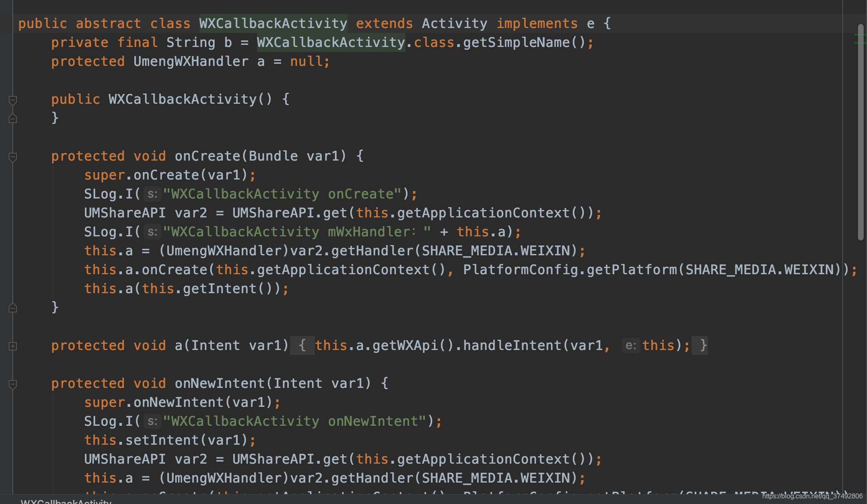Collapse the onCreate(Bundle var1) method
Viewport: 867px width, 504px height.
coord(13,157)
